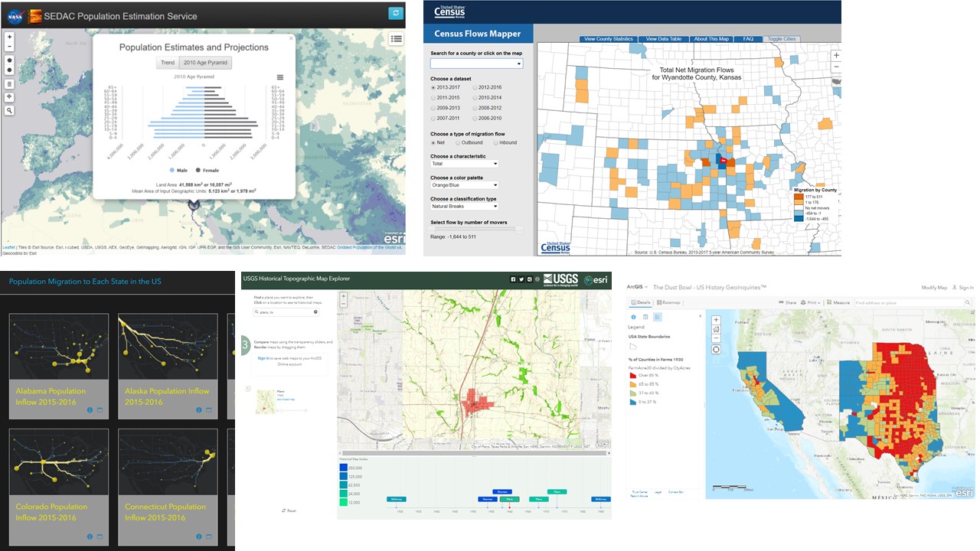Click the info icon on Alabama card
This screenshot has width=980, height=551.
pos(90,409)
